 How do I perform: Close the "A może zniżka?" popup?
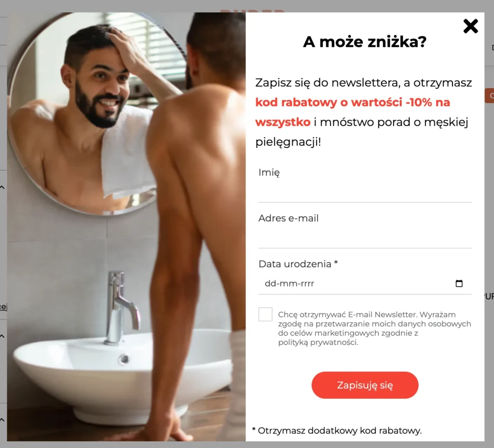pos(470,26)
